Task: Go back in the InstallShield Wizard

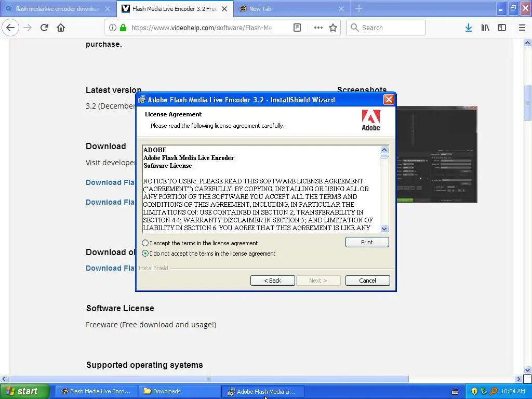Action: 272,281
